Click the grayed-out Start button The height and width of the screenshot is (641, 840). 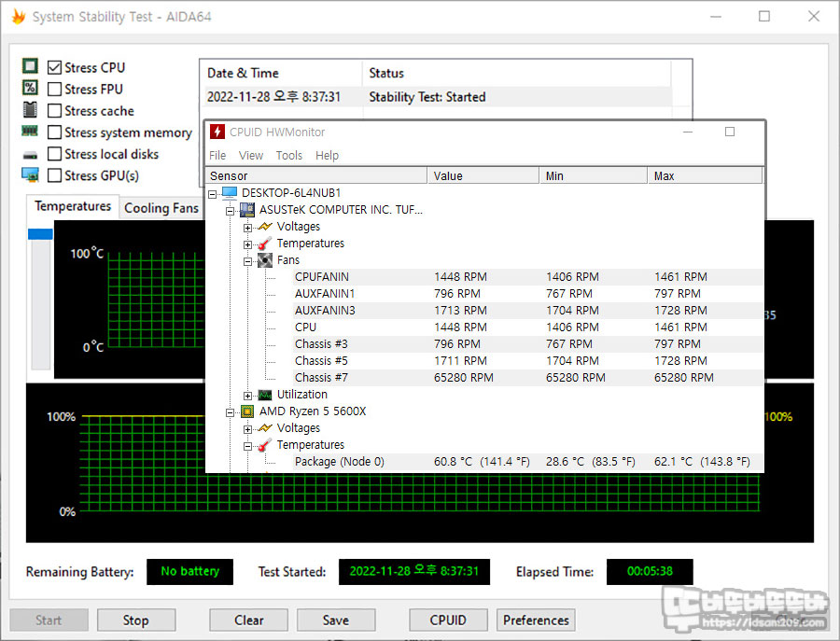point(49,620)
